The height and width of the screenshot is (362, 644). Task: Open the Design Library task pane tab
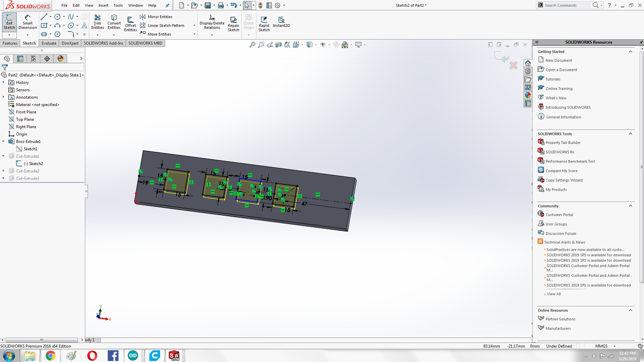coord(528,71)
